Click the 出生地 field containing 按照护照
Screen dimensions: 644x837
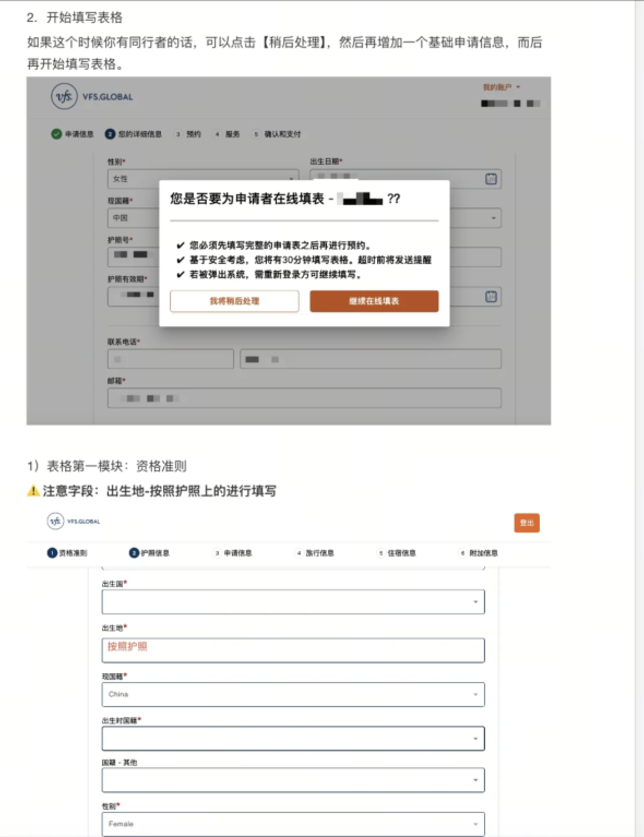coord(293,650)
